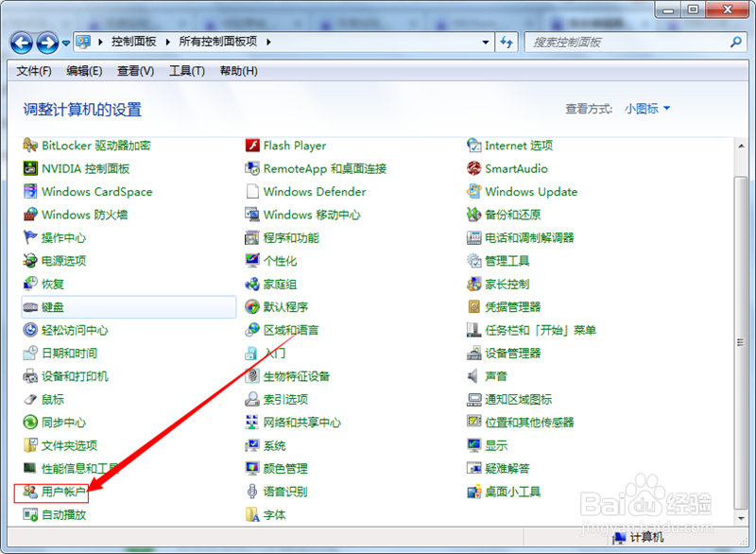Image resolution: width=756 pixels, height=554 pixels.
Task: Open 任务栏和「开始」菜单 link
Action: coord(541,330)
